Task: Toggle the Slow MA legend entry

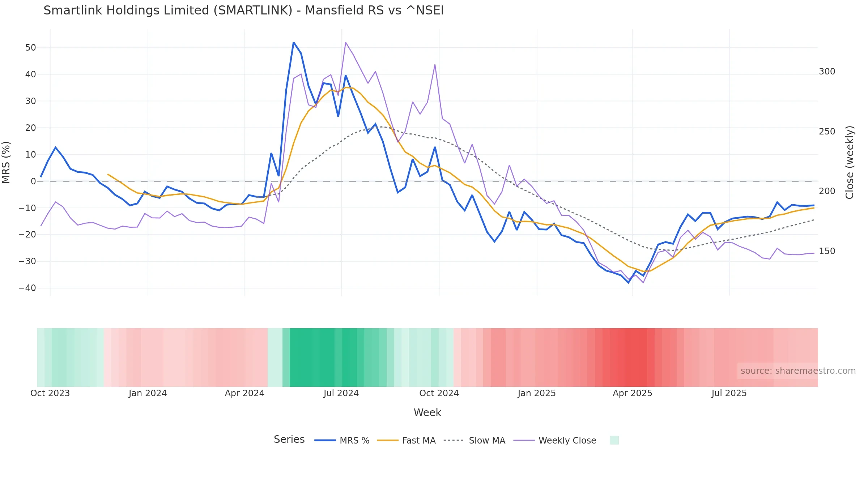Action: [474, 440]
